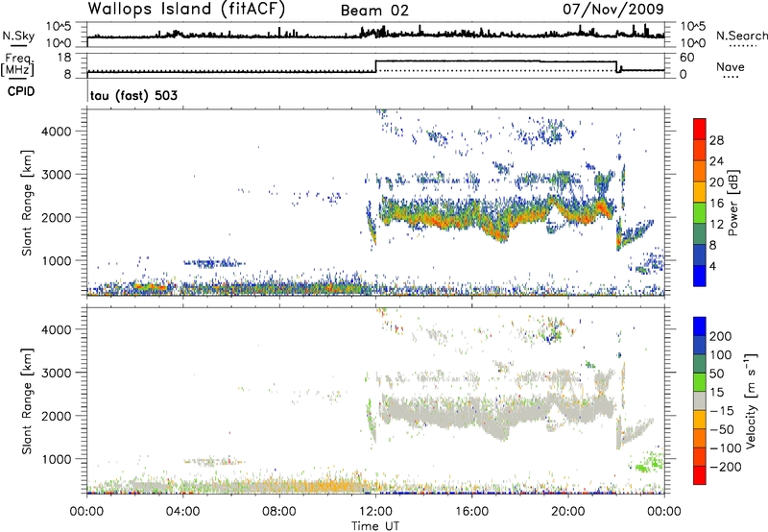
Task: Click the blue bottom of power colorbar
Action: tap(700, 276)
